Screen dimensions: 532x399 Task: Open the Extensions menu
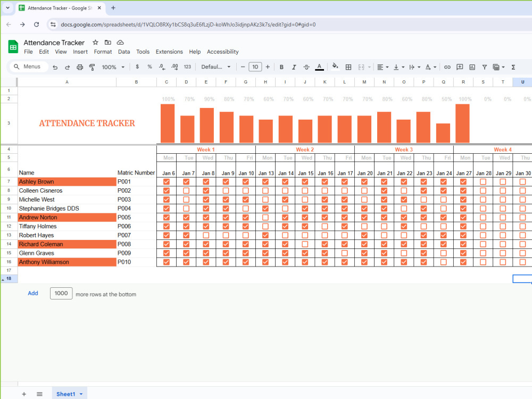[x=169, y=52]
